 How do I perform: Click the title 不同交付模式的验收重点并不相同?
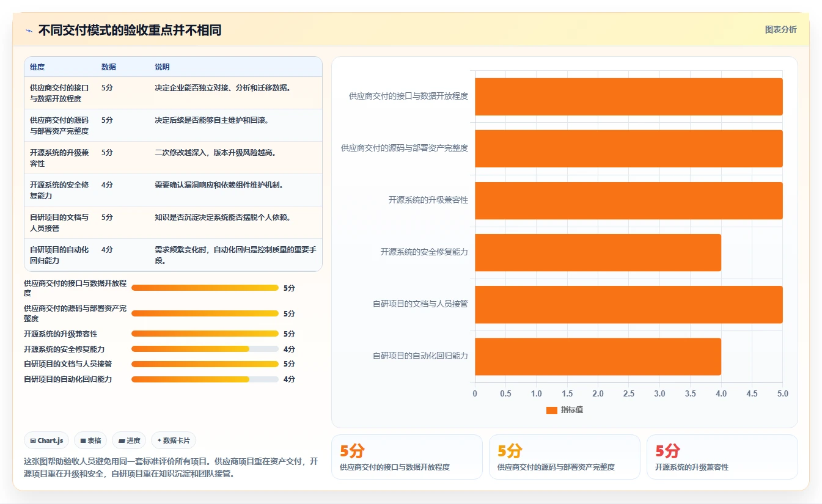click(x=130, y=30)
